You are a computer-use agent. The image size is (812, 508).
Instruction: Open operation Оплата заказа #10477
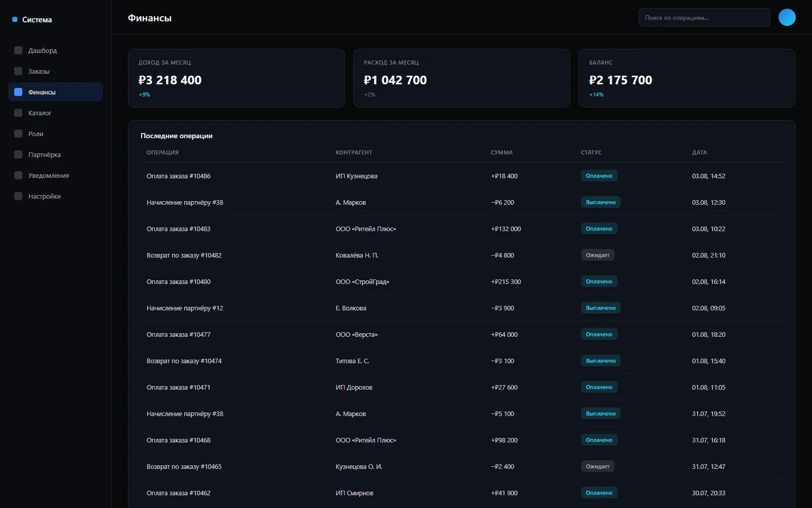179,334
